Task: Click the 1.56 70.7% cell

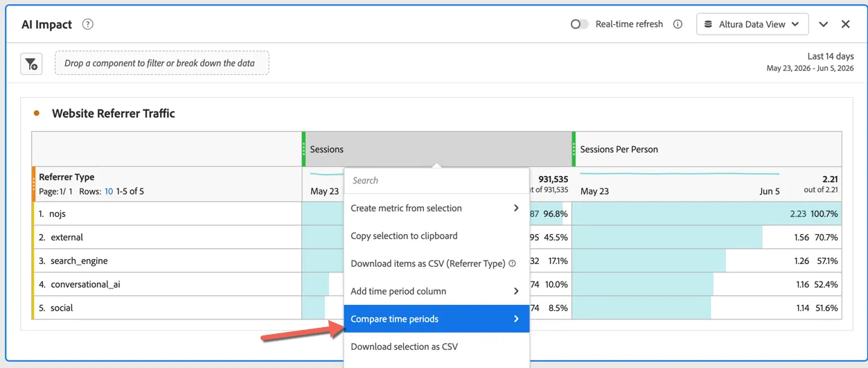Action: pyautogui.click(x=707, y=237)
